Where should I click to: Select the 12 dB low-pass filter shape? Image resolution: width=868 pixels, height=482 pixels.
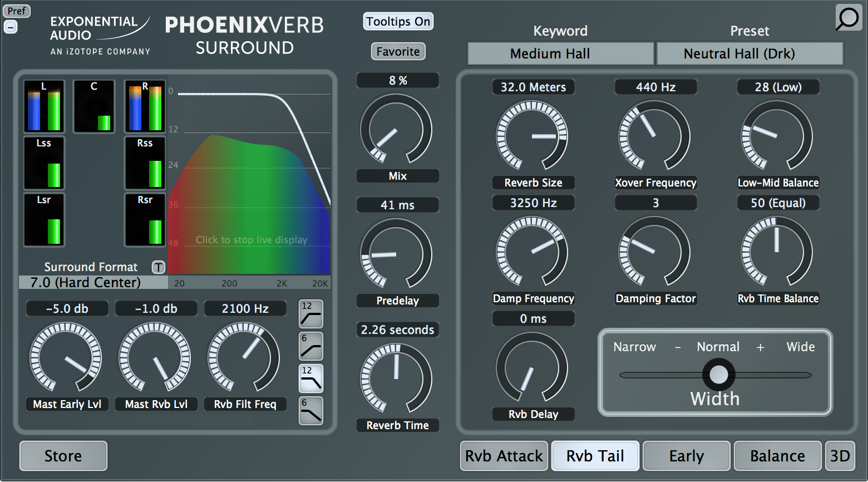[x=311, y=378]
